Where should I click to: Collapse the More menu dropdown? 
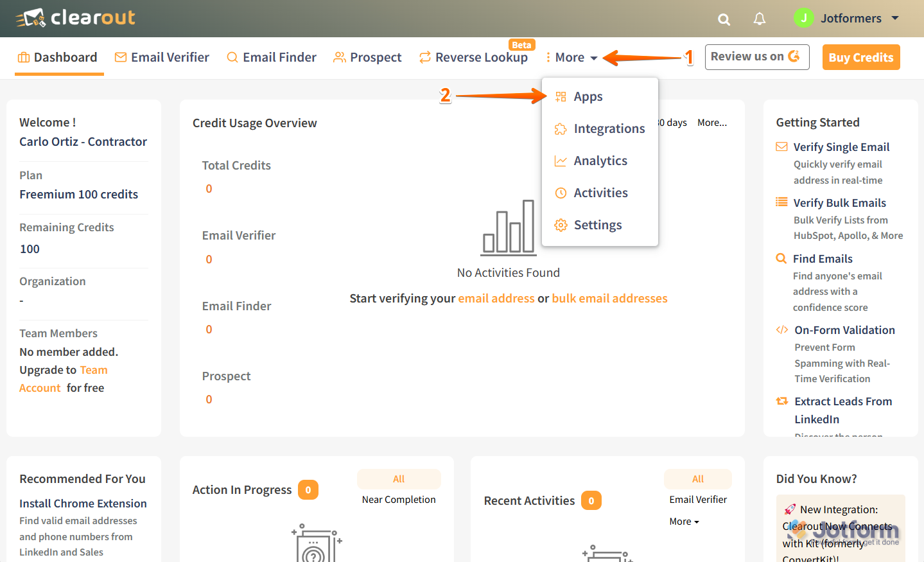pos(571,57)
